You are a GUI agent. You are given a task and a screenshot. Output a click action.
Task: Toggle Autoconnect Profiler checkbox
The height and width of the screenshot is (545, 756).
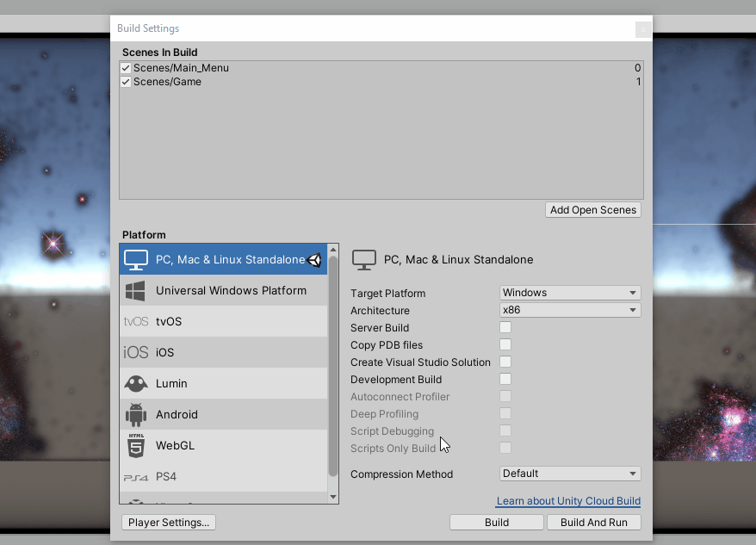tap(505, 396)
